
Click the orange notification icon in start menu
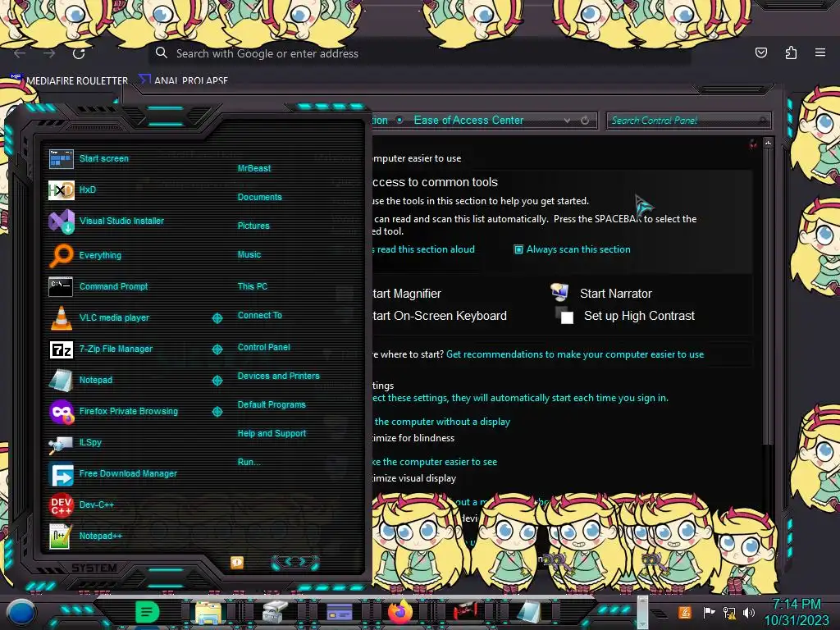(x=237, y=562)
